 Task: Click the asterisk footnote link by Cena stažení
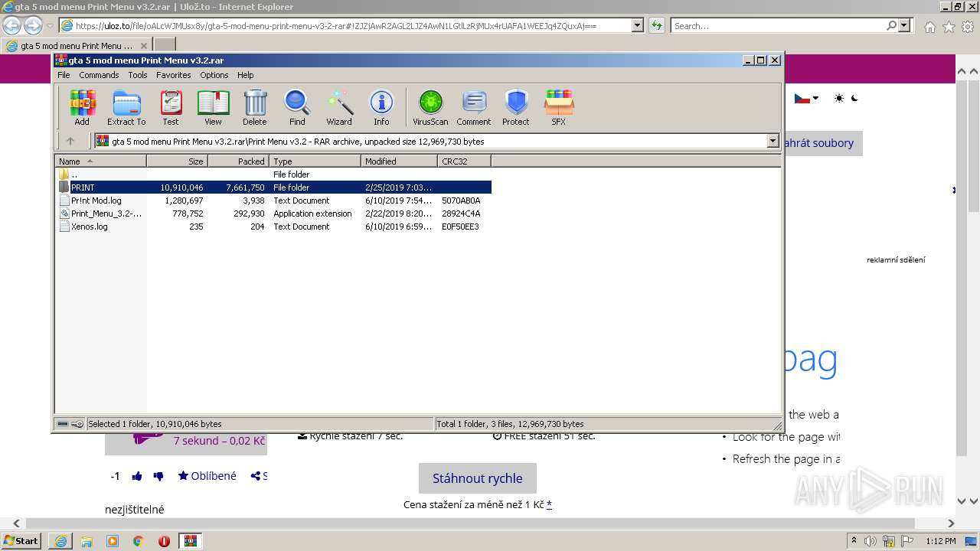pos(549,504)
